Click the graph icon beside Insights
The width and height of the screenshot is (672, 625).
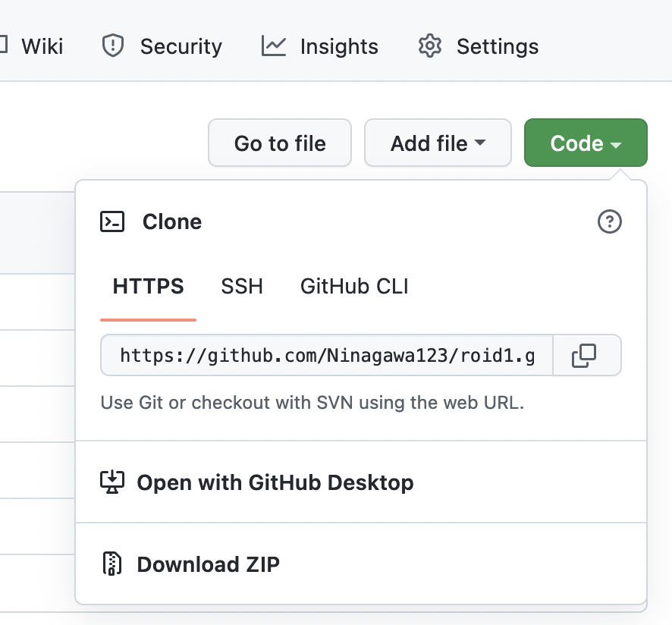274,46
